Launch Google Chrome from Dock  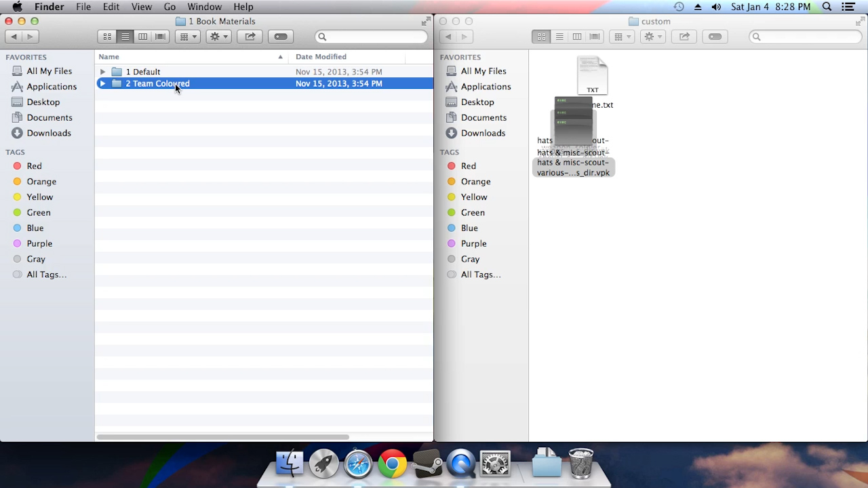pyautogui.click(x=393, y=464)
